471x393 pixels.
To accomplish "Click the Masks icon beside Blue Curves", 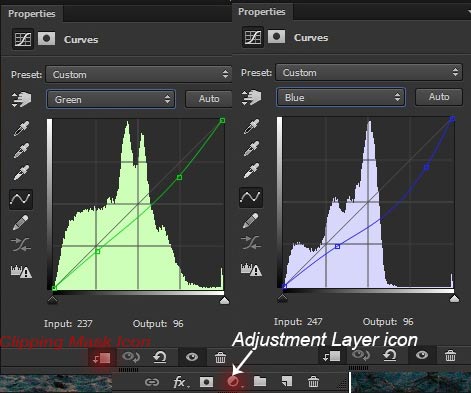I will [x=276, y=37].
